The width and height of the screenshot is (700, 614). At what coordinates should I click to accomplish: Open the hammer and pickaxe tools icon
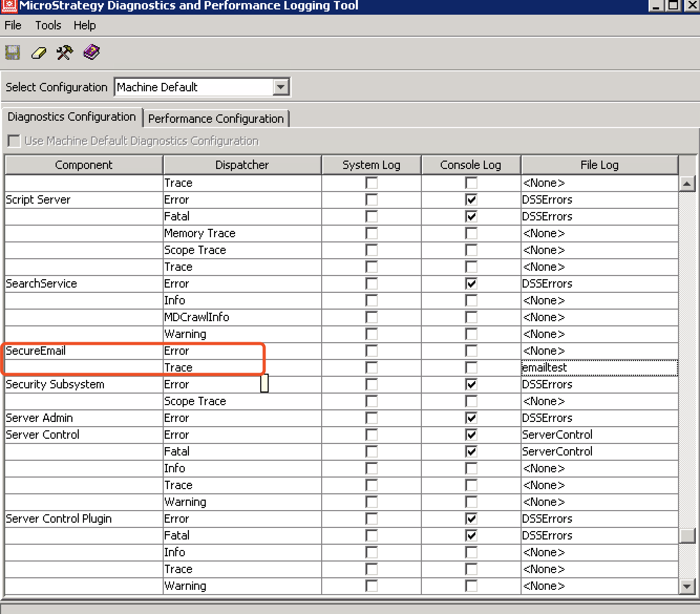65,52
